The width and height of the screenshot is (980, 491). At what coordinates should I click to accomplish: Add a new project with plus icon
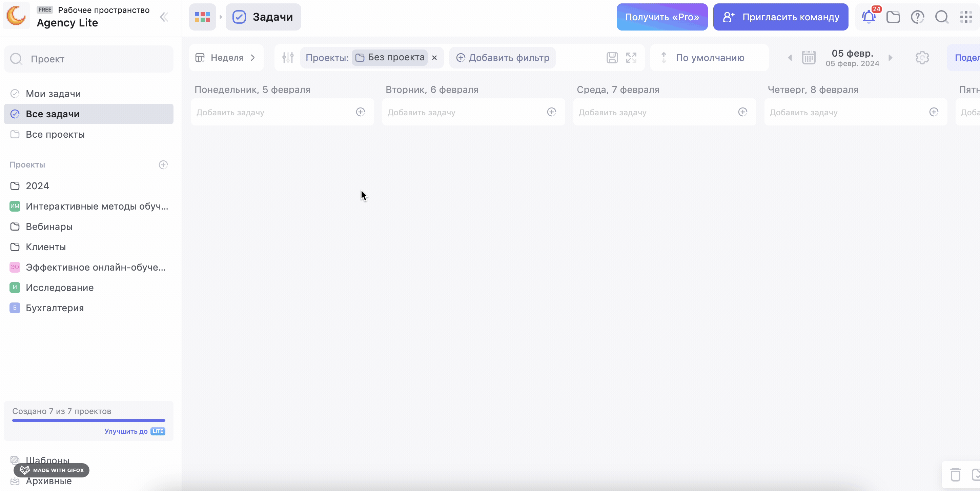pos(163,165)
